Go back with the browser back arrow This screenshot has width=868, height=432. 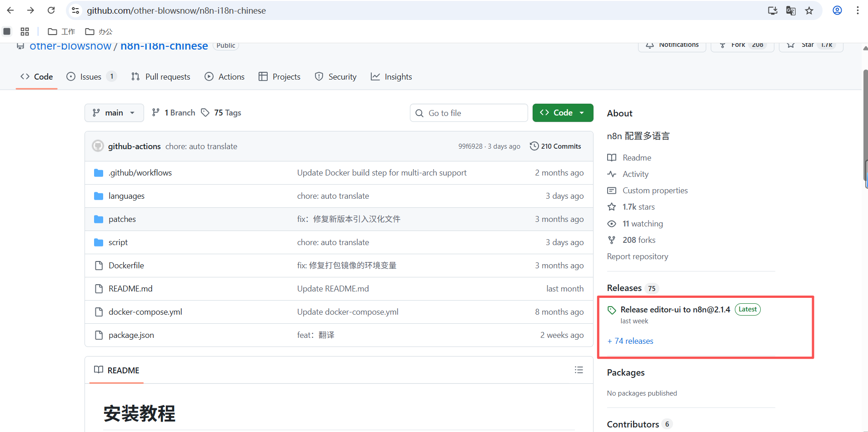(x=10, y=10)
